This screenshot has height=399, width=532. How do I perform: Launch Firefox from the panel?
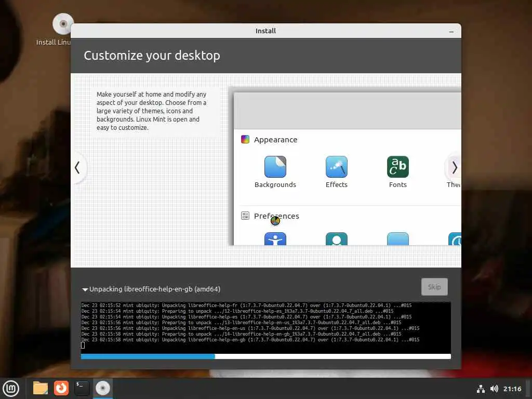(61, 388)
